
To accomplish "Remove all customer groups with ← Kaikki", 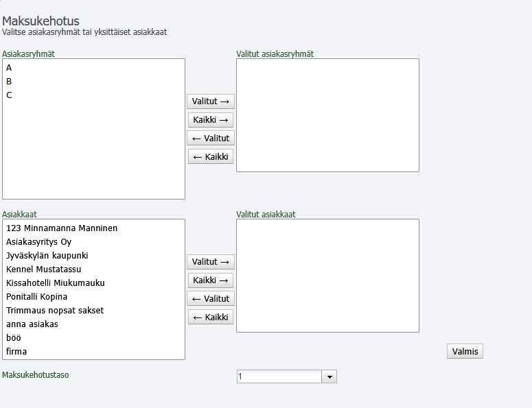I will click(x=211, y=156).
